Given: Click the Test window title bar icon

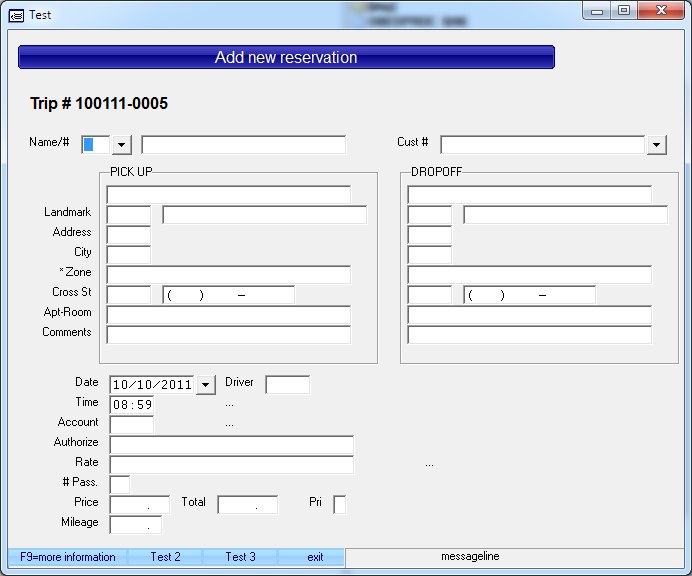Looking at the screenshot, I should (x=15, y=15).
